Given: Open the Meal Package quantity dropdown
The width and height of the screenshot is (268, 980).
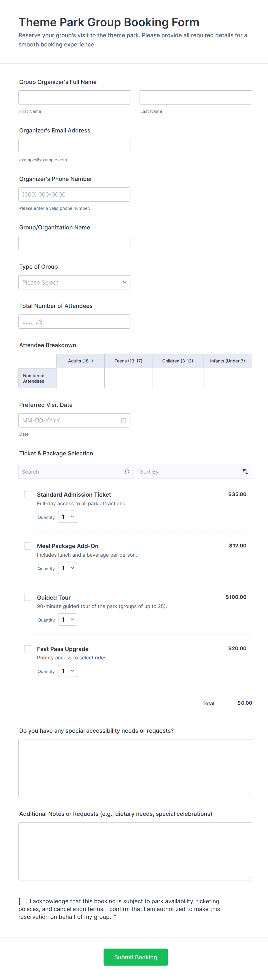Looking at the screenshot, I should [68, 568].
